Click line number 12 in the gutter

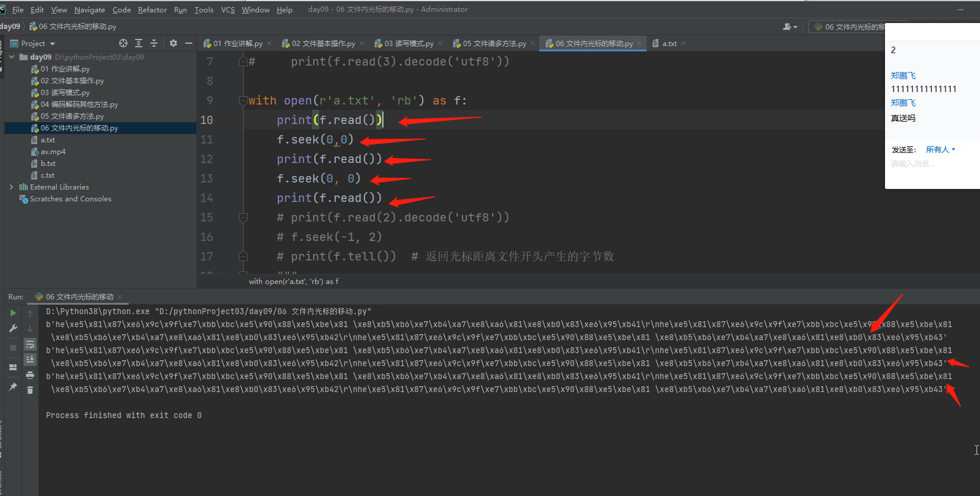pos(207,159)
